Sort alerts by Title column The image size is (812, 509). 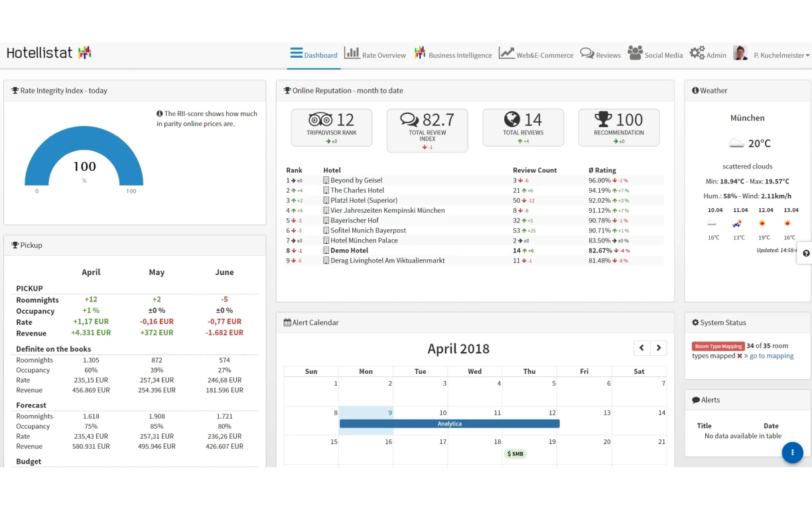click(x=705, y=426)
